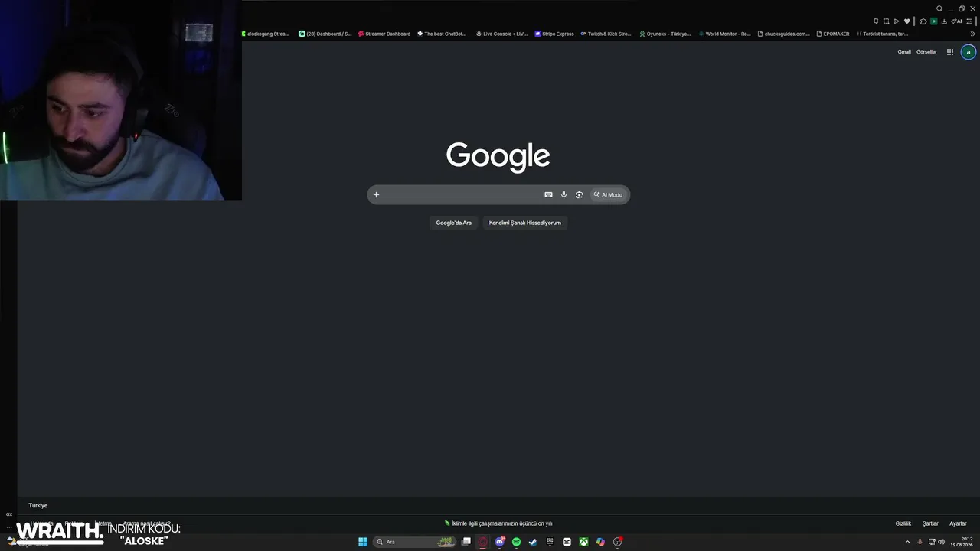Open Spotify from the taskbar
The image size is (980, 551).
tap(516, 542)
